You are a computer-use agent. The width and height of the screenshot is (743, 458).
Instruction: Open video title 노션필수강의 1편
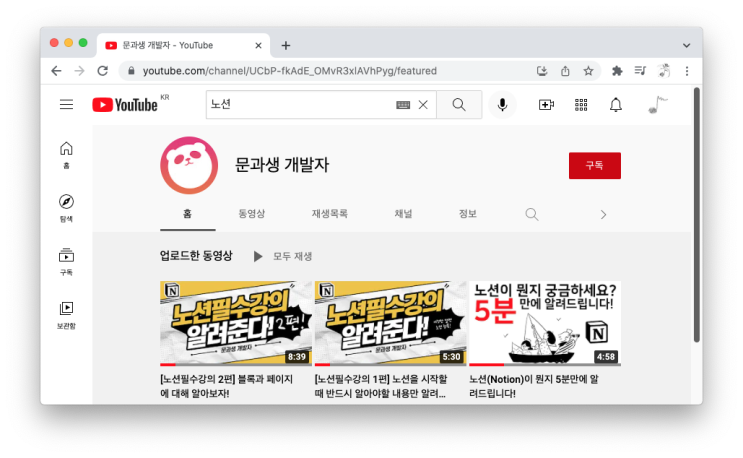(x=381, y=386)
